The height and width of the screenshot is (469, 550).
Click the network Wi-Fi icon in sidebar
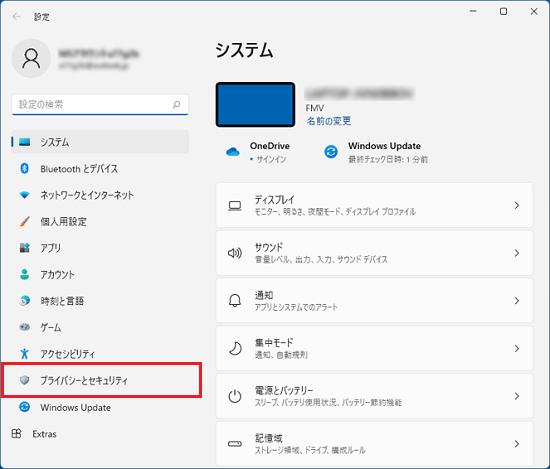click(x=25, y=195)
